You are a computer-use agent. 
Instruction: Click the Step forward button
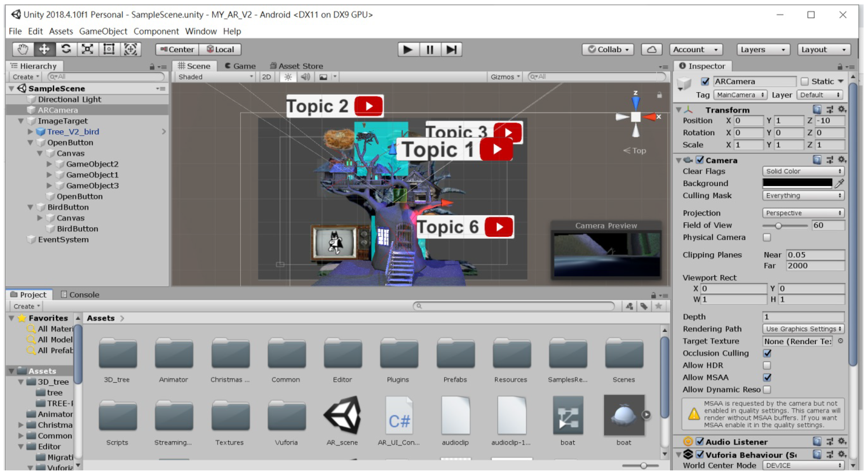tap(451, 50)
